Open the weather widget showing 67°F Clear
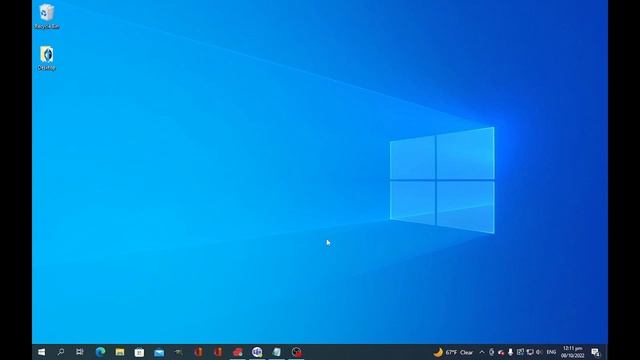 (x=453, y=352)
